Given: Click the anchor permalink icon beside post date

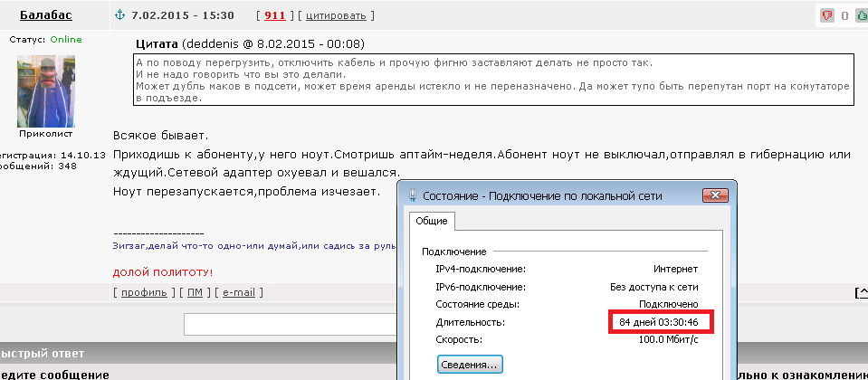Looking at the screenshot, I should (x=119, y=15).
